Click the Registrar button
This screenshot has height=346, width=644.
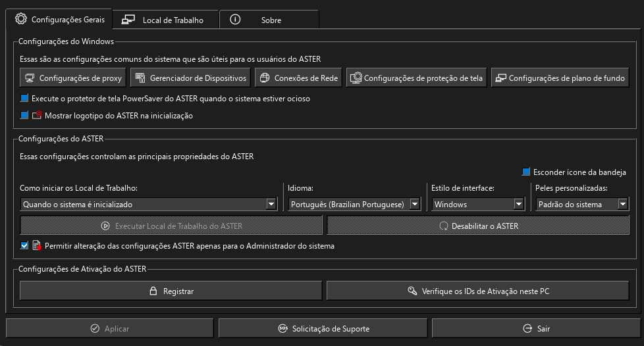pos(171,291)
